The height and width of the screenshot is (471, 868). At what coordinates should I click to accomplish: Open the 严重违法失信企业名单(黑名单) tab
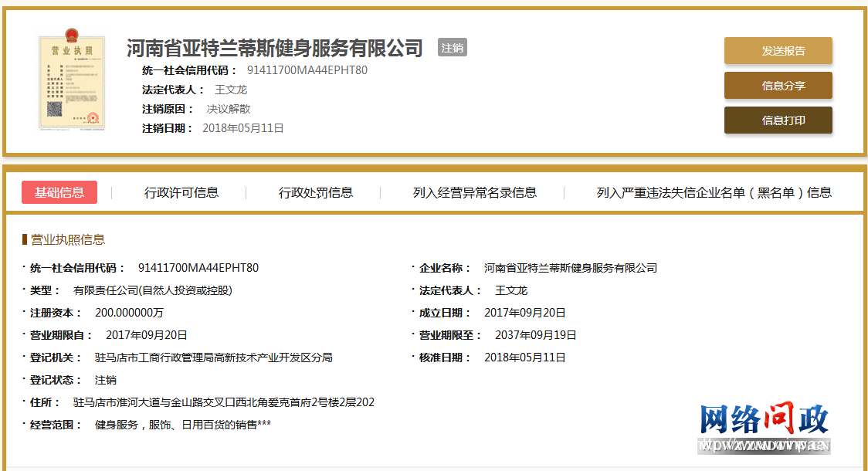pyautogui.click(x=714, y=192)
